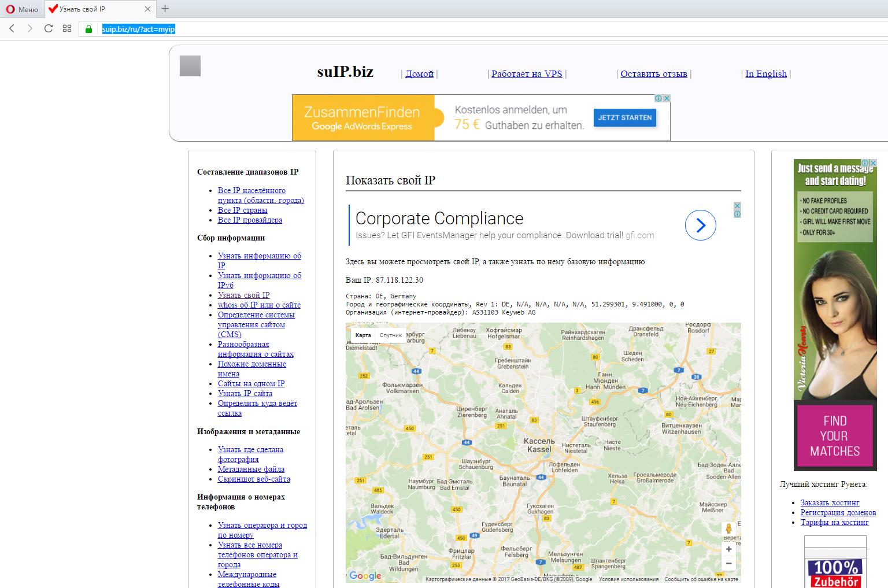View the green padlock site security info

(88, 29)
